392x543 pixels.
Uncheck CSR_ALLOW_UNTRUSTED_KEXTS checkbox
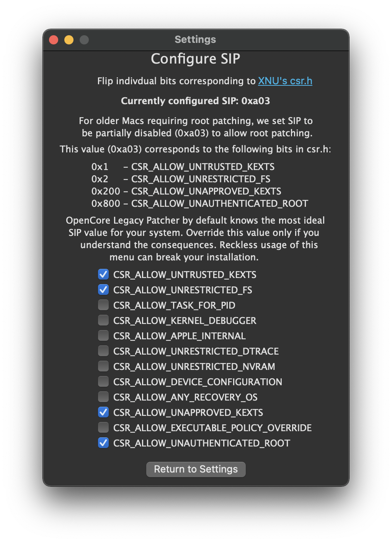[103, 275]
